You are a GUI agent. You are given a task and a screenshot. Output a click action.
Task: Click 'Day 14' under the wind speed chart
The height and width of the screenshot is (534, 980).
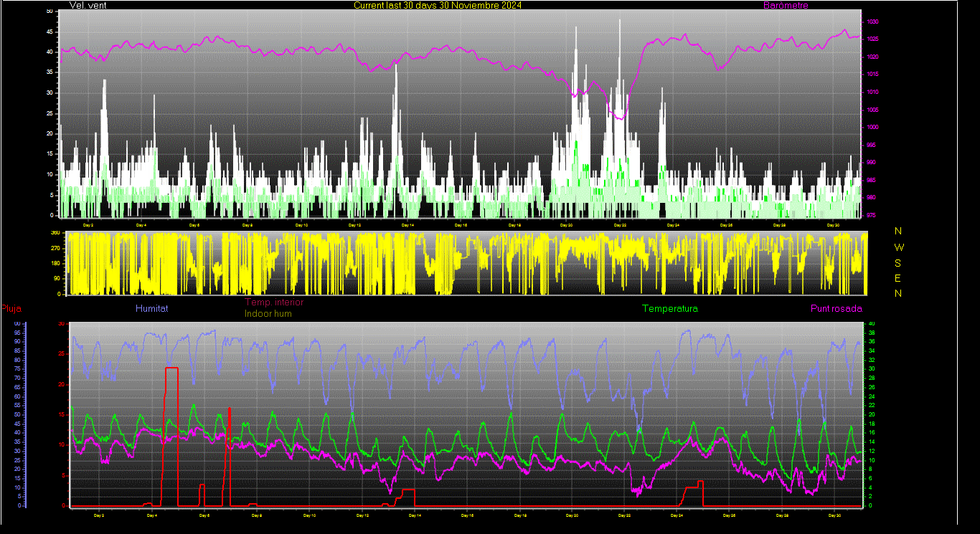coord(407,225)
